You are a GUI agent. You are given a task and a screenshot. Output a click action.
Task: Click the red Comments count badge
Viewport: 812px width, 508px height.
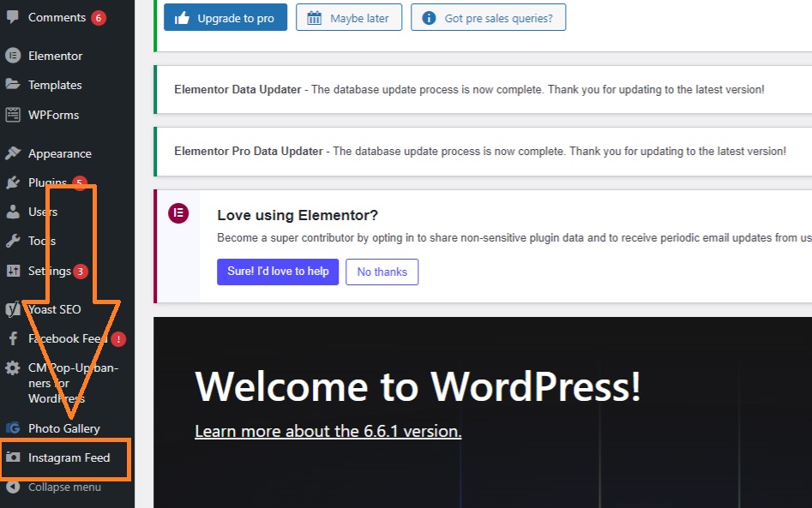[99, 18]
